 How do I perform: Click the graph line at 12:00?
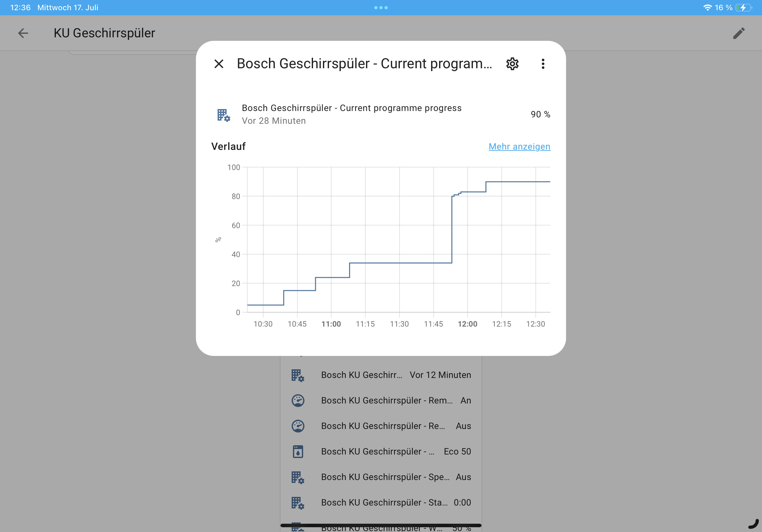point(467,192)
